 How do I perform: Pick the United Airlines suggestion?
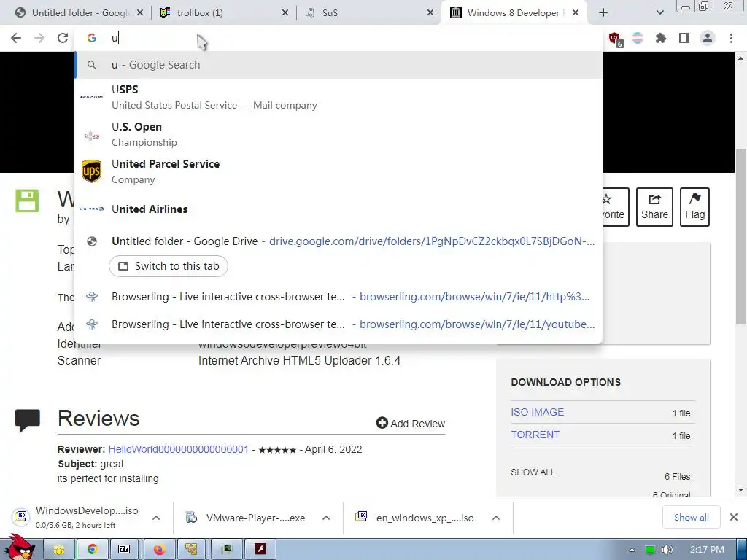(x=338, y=209)
